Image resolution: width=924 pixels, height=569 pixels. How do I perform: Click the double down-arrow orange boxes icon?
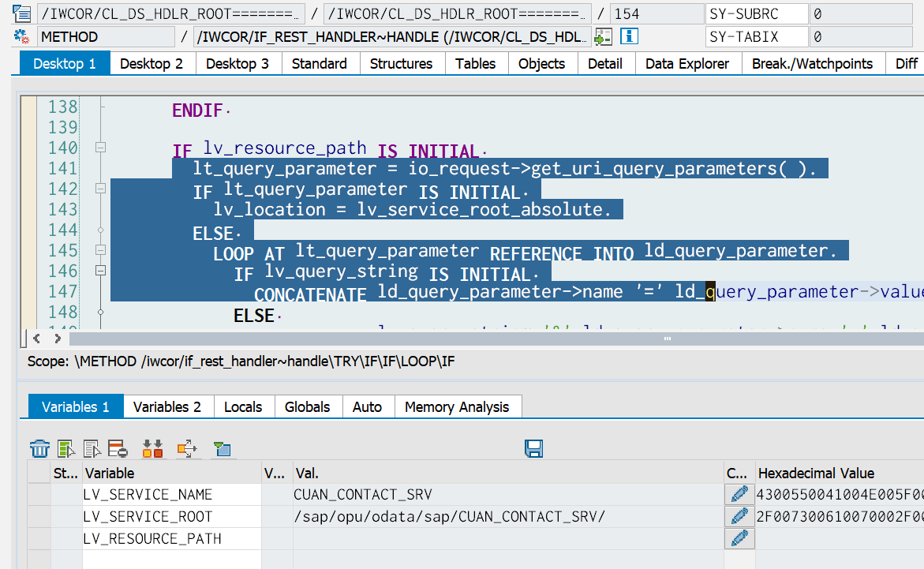coord(152,449)
